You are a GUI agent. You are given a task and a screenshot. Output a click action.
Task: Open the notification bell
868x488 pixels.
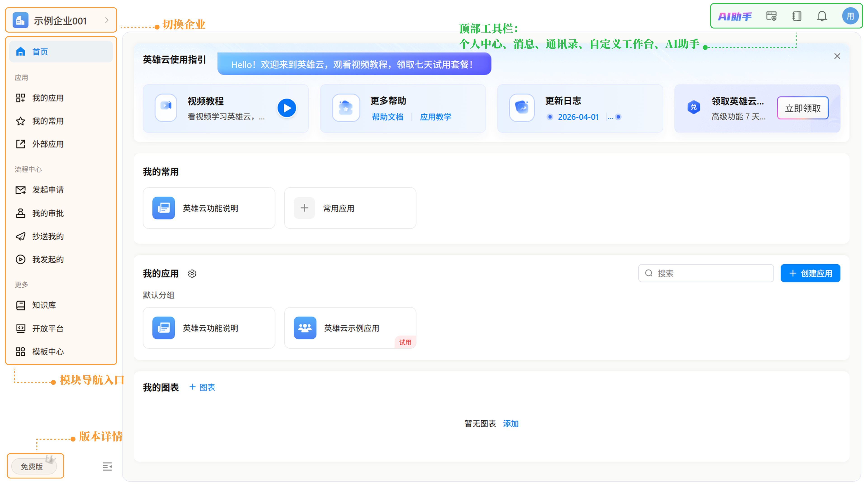pyautogui.click(x=822, y=16)
